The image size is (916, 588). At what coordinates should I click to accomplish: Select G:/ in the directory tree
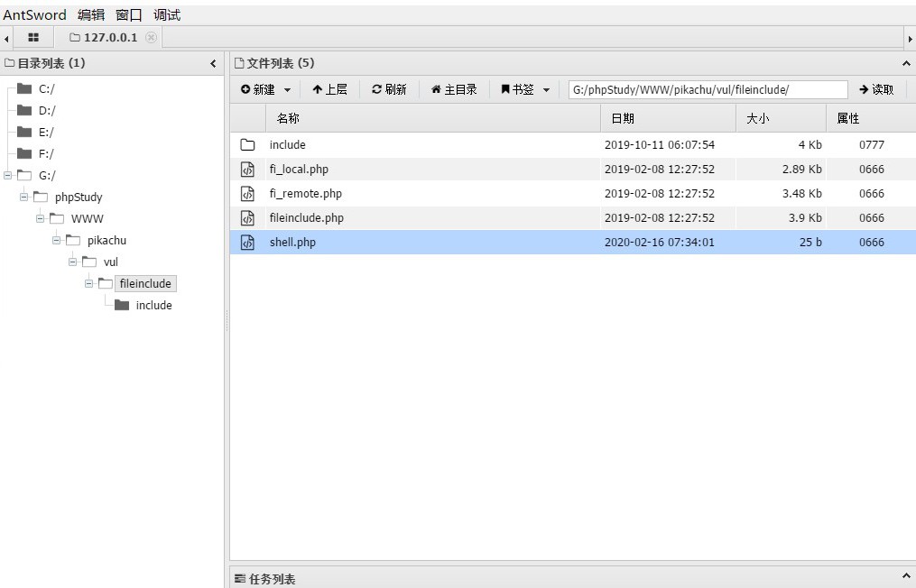(x=47, y=175)
